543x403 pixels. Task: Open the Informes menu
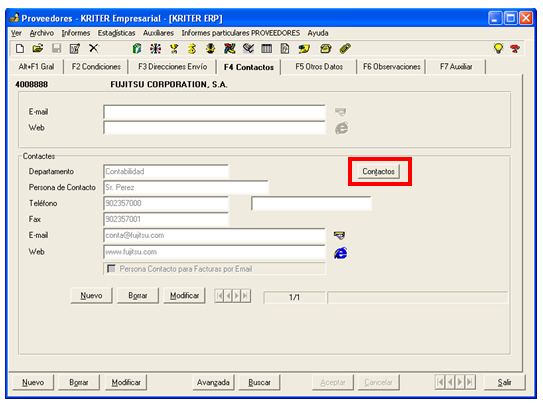(76, 33)
